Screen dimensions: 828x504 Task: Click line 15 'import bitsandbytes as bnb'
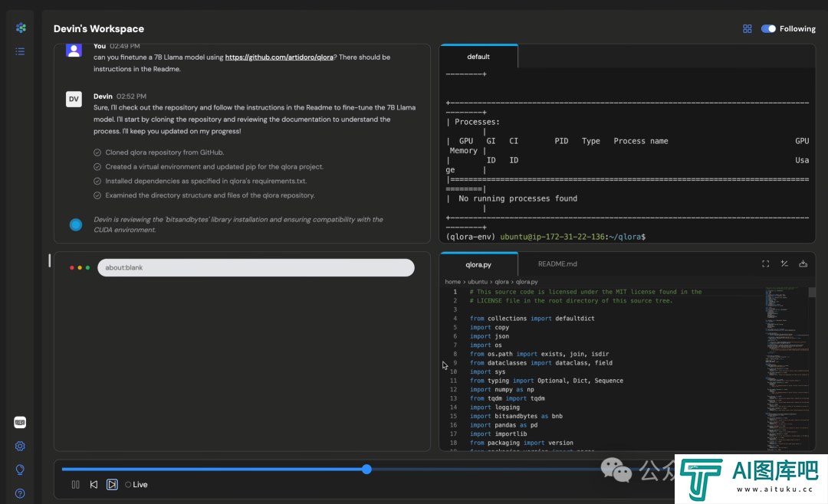(516, 416)
